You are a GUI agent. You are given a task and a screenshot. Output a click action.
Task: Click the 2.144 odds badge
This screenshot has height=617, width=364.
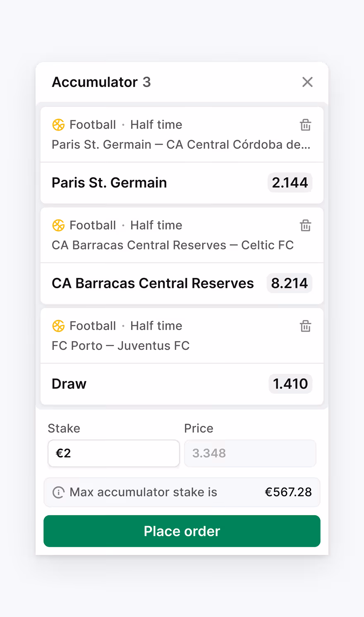(x=290, y=182)
